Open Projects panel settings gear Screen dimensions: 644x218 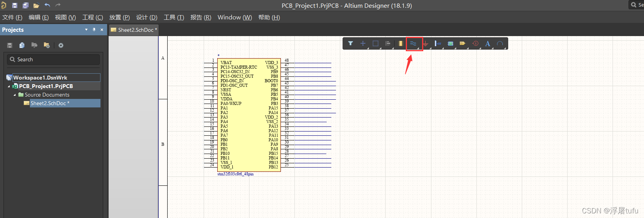[61, 45]
